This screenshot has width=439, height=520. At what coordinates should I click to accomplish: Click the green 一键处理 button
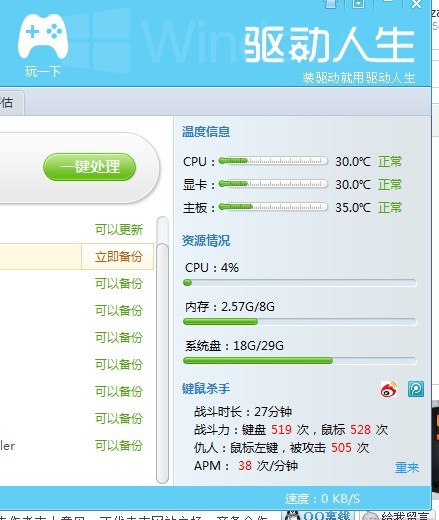point(89,167)
